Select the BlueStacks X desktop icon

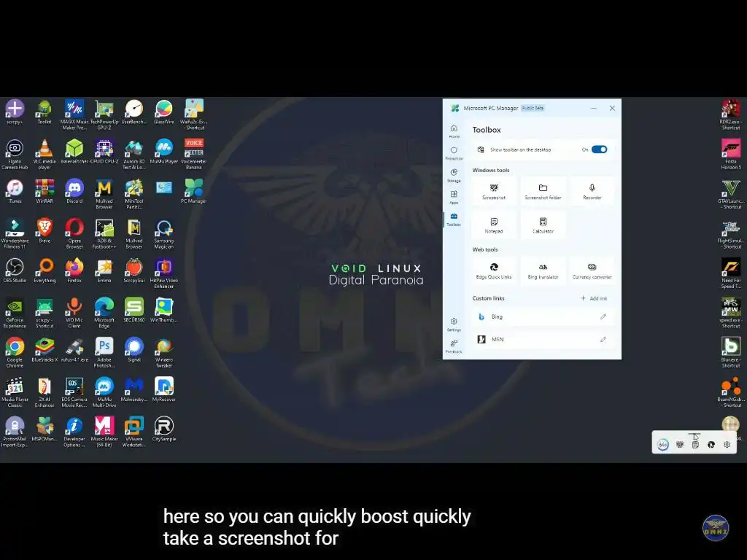pyautogui.click(x=44, y=350)
